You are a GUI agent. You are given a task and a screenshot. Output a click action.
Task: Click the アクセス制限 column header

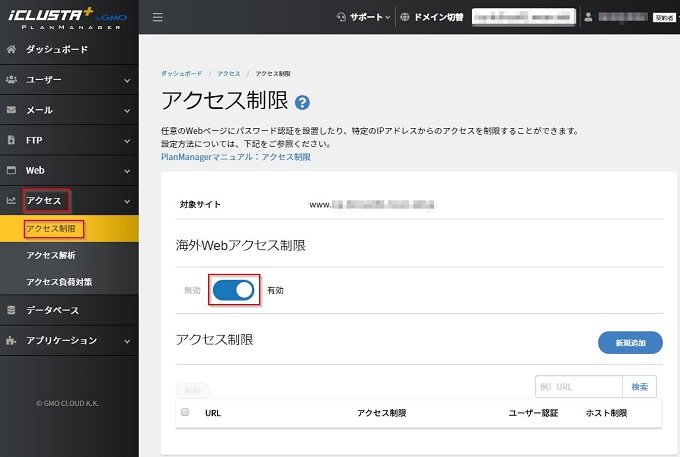coord(382,413)
